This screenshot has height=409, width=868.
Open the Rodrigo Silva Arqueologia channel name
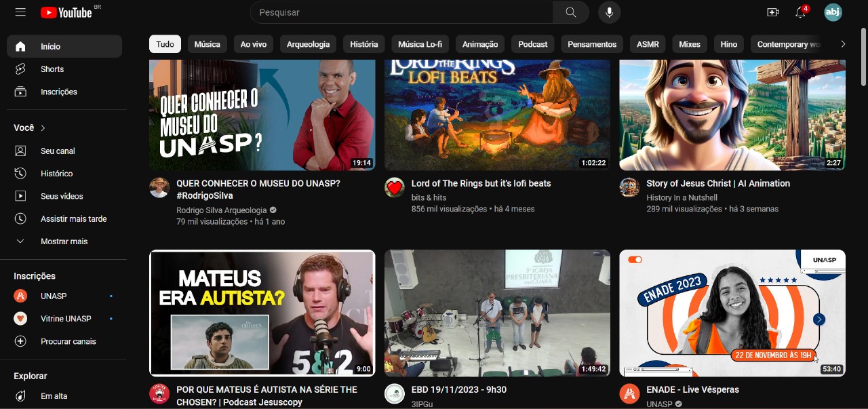222,210
